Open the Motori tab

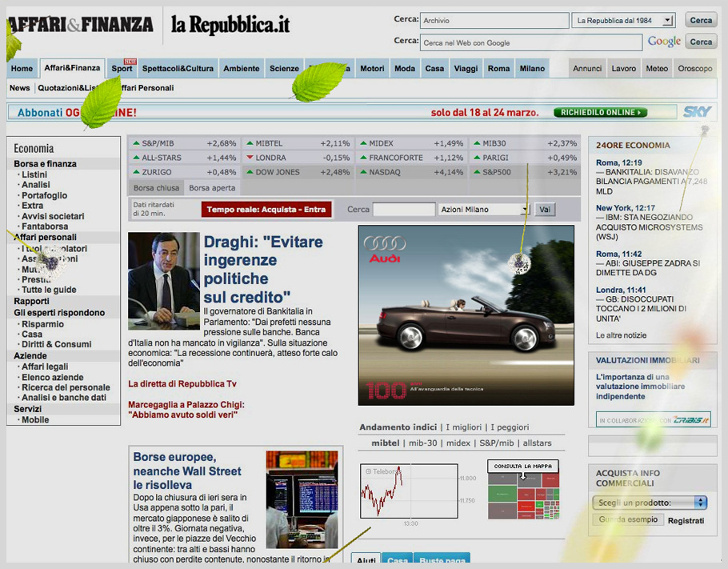click(x=372, y=68)
